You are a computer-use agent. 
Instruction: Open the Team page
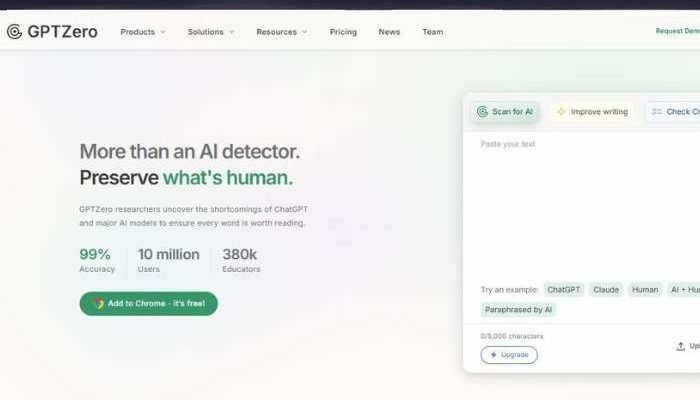click(x=432, y=32)
